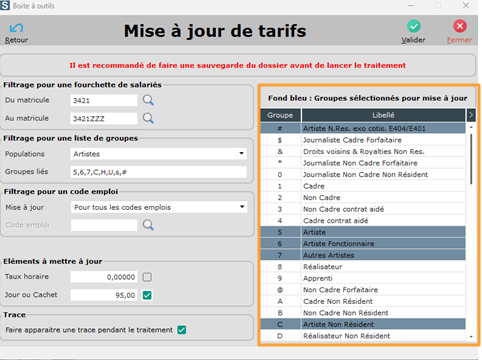The height and width of the screenshot is (363, 482).
Task: Select row Journaliste Non Cadre Forfaitaire
Action: click(363, 163)
